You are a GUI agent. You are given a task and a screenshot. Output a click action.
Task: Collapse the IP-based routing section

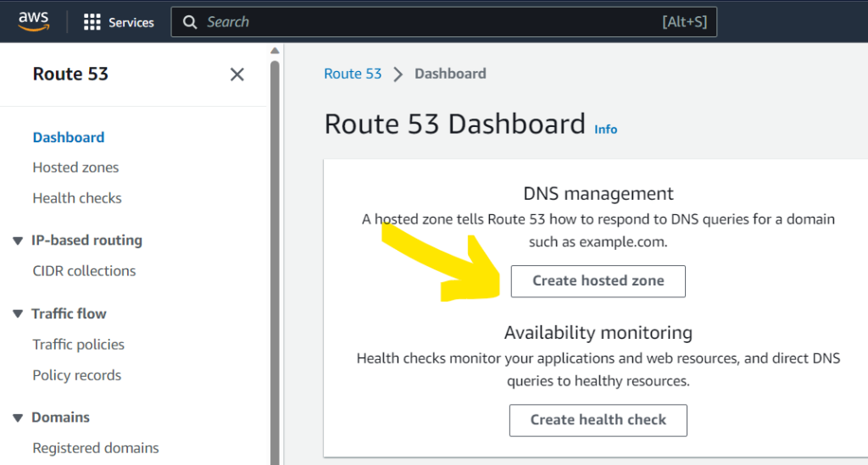(x=18, y=241)
